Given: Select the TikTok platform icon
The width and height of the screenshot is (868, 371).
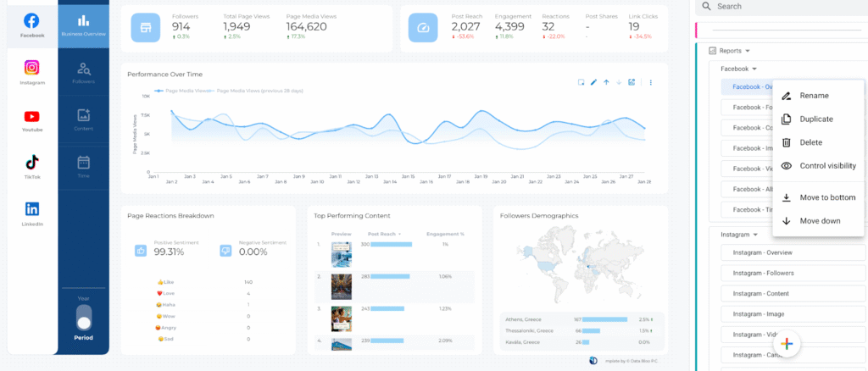Looking at the screenshot, I should pos(31,164).
